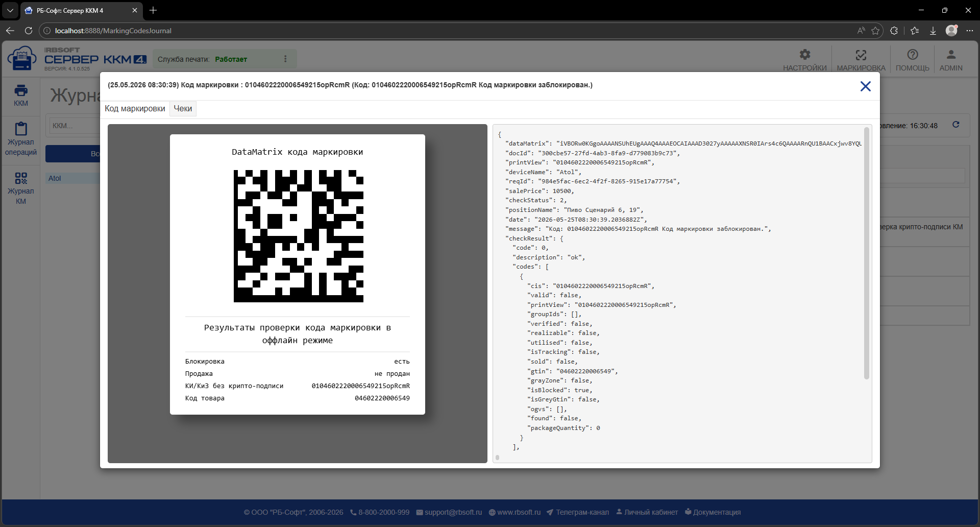Select the Код маркировки tab
This screenshot has width=980, height=527.
pos(135,108)
